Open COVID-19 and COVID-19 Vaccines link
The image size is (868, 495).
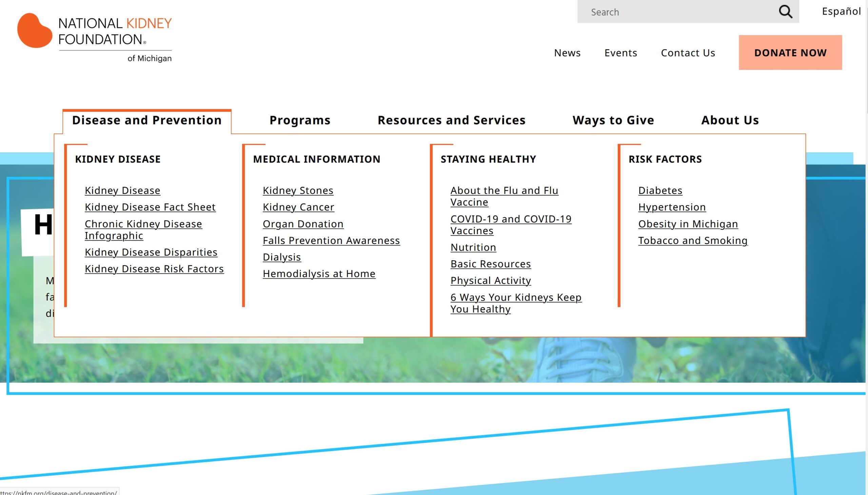tap(511, 225)
